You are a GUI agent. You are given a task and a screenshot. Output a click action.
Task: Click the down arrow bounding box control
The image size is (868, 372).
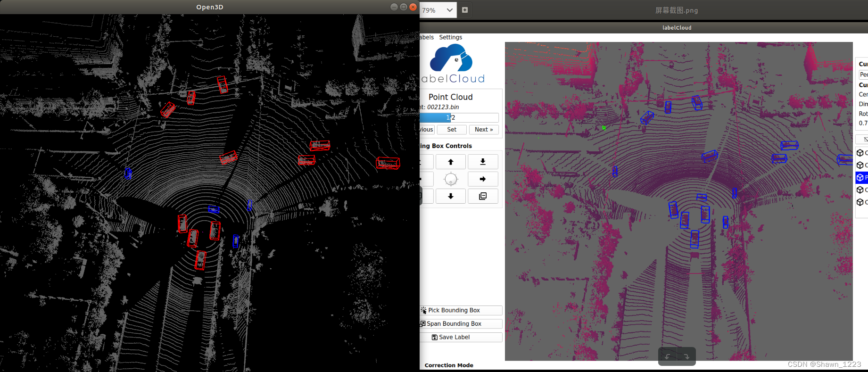450,196
